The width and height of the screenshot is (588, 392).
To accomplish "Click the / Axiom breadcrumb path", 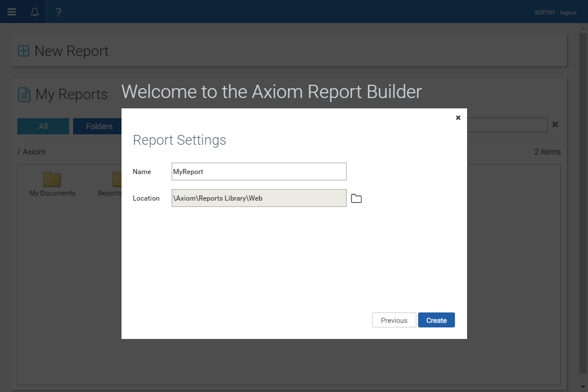I will click(32, 152).
